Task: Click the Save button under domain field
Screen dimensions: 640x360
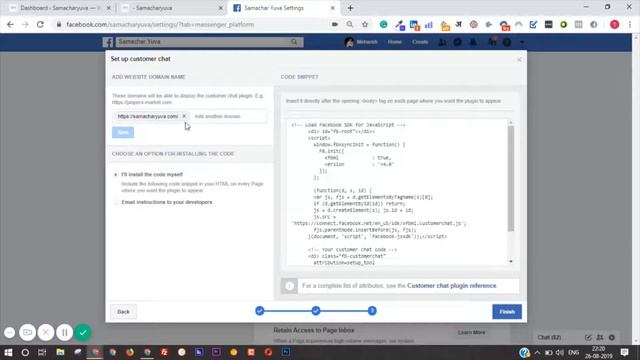Action: pyautogui.click(x=123, y=132)
